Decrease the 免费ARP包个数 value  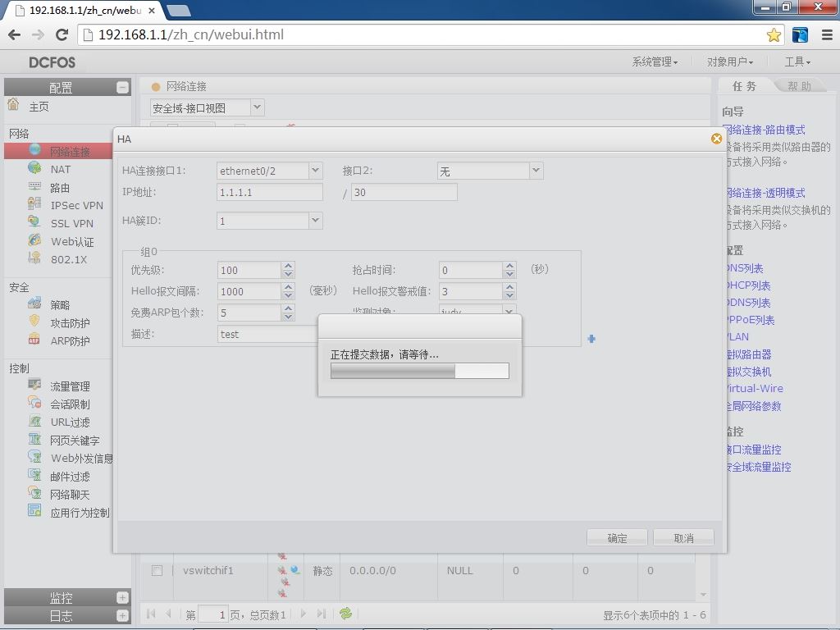click(x=288, y=317)
